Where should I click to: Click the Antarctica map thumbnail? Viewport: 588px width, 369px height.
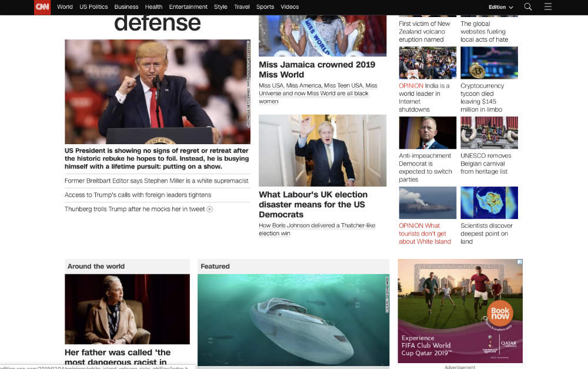point(489,202)
